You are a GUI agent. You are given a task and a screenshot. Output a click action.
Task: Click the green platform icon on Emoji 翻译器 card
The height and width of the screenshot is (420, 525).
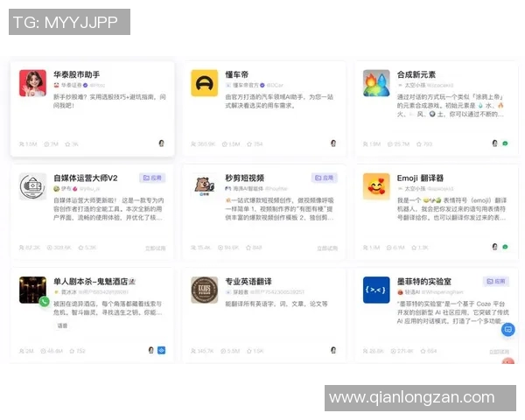(505, 247)
